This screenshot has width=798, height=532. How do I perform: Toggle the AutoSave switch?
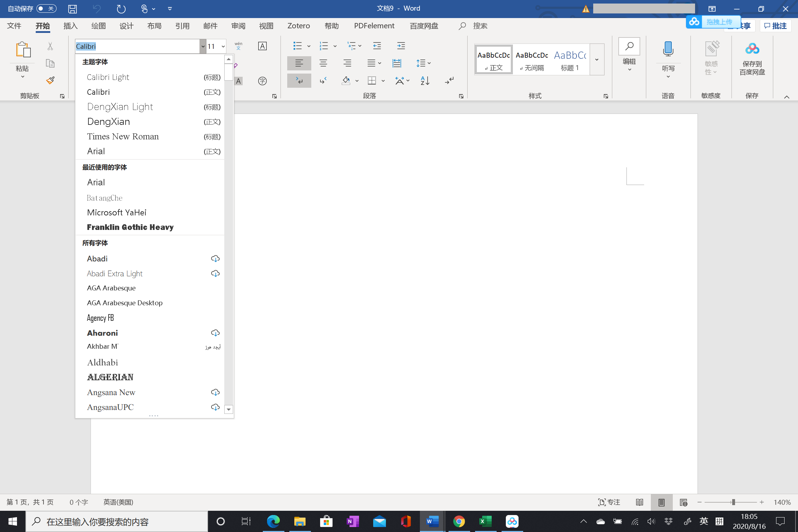(x=46, y=8)
